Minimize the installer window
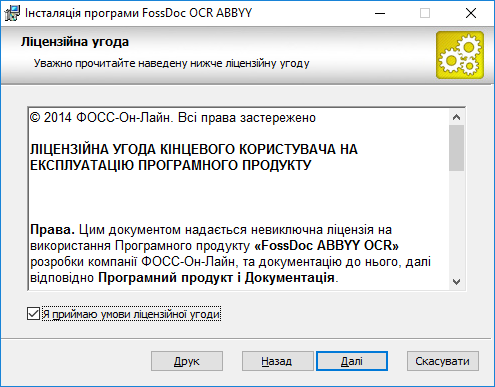 pos(380,13)
